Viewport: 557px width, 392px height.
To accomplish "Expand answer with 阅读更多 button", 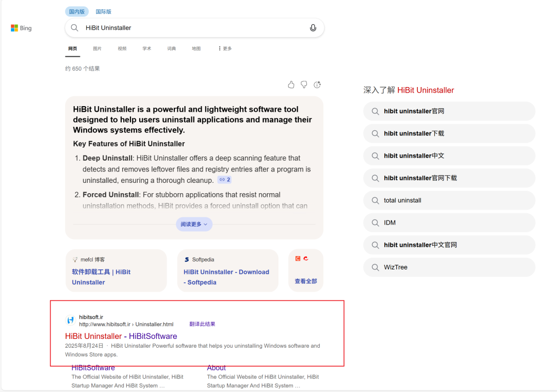I will click(x=194, y=224).
